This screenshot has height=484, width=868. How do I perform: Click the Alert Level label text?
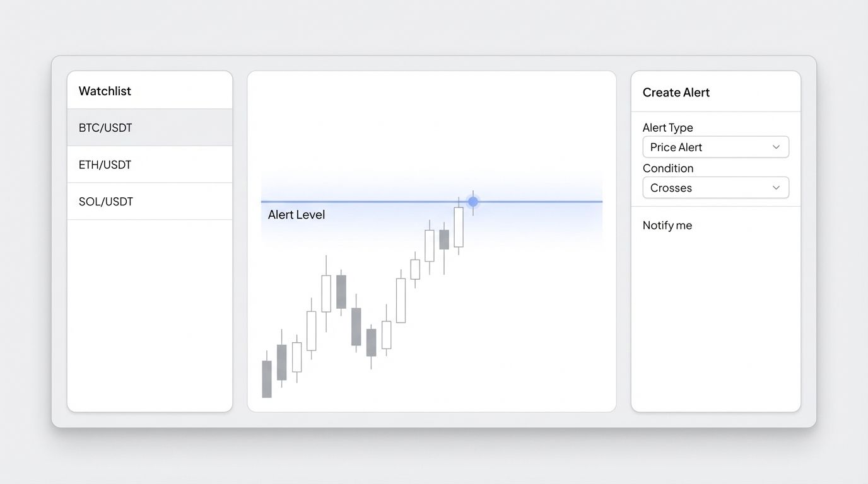(x=296, y=214)
